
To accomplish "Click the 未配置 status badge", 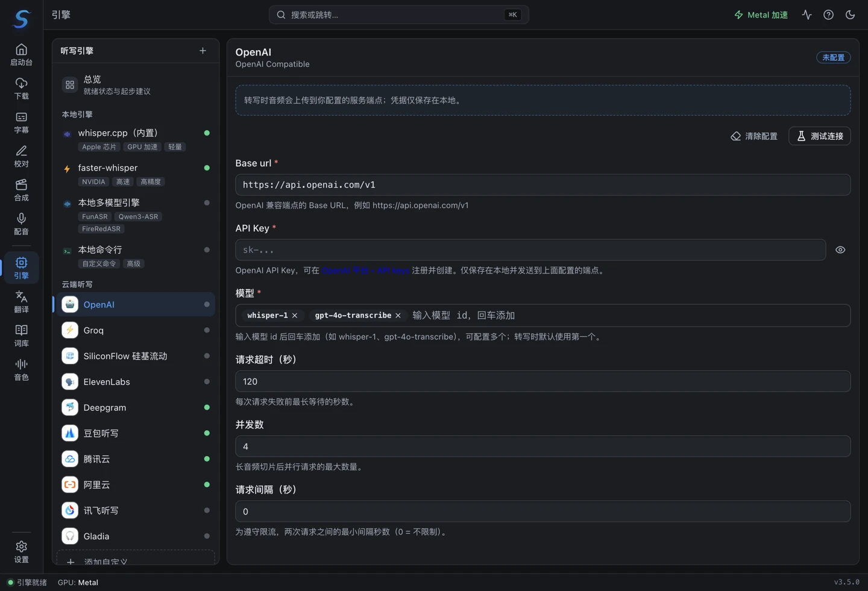I will click(834, 57).
